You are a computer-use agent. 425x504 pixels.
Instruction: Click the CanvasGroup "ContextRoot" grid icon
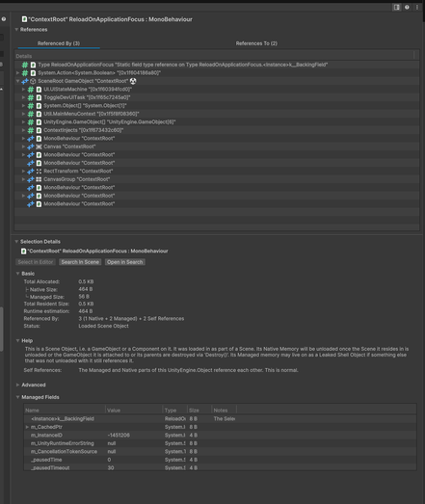[x=39, y=179]
